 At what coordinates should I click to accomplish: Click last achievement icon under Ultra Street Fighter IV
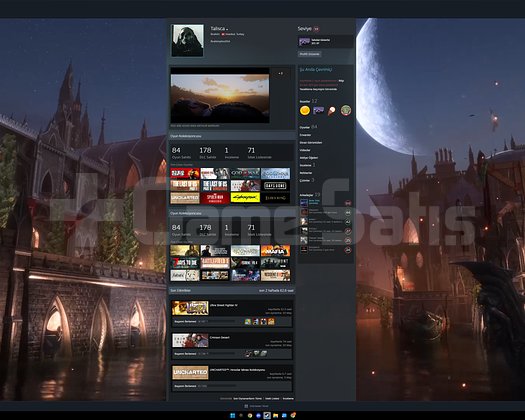pyautogui.click(x=271, y=322)
